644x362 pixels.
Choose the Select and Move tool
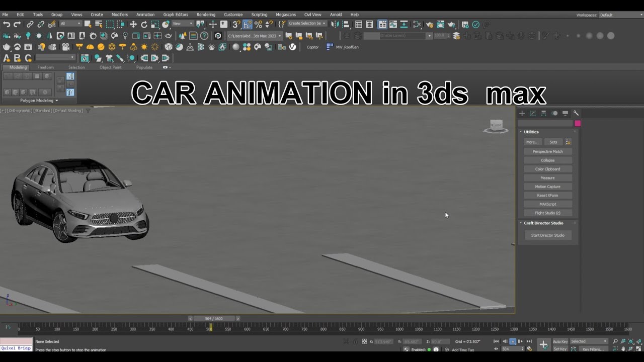[133, 24]
